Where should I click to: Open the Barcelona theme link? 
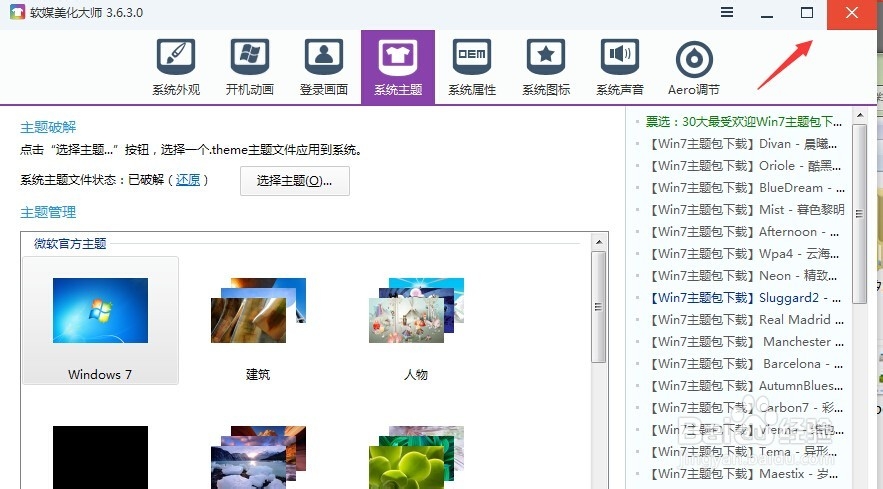pyautogui.click(x=744, y=363)
